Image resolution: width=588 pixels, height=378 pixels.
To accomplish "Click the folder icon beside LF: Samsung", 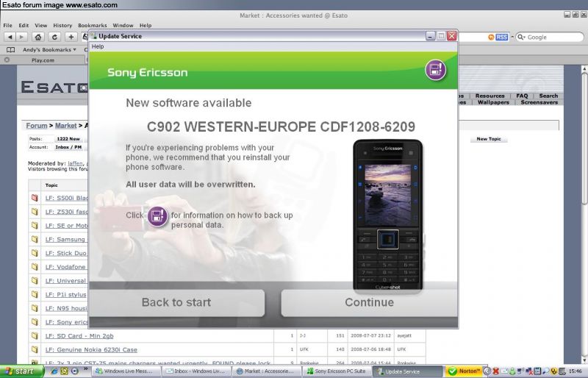I will [35, 239].
